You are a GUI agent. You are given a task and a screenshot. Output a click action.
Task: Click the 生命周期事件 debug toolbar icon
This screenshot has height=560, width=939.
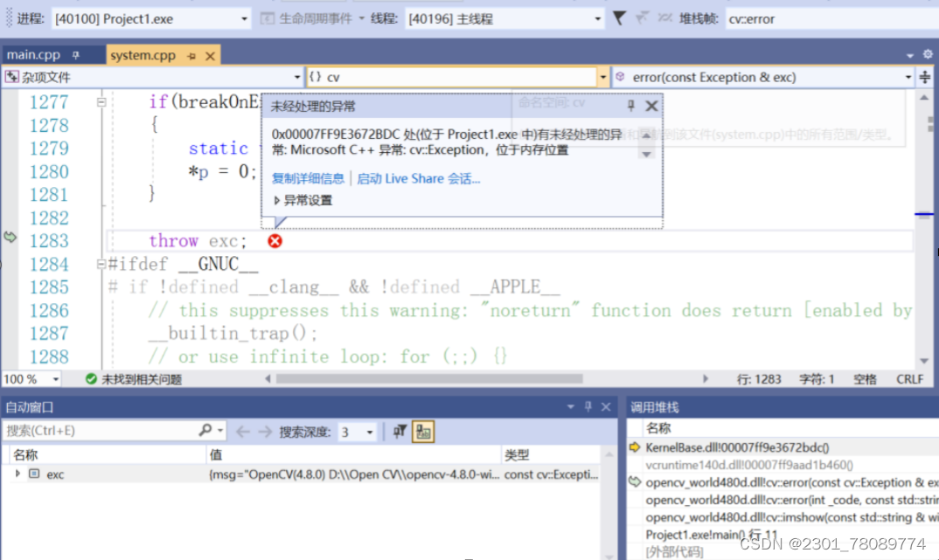pyautogui.click(x=266, y=17)
